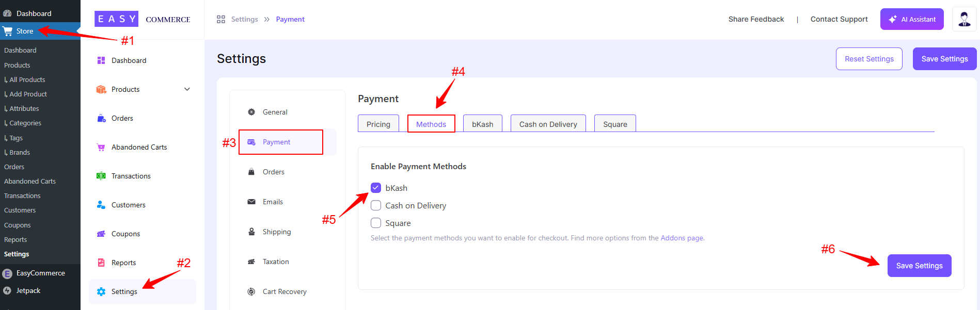The height and width of the screenshot is (310, 980).
Task: Open Abandoned Carts in WordPress menu
Action: 30,181
